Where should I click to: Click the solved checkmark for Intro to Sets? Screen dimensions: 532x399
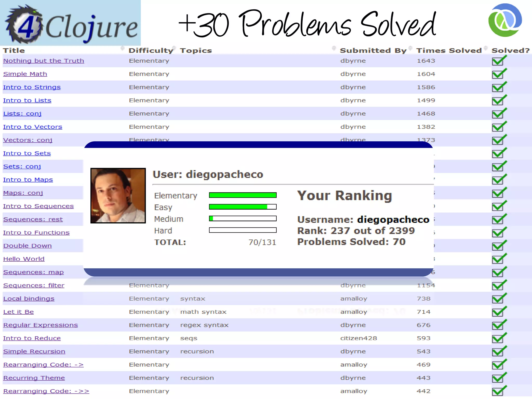pyautogui.click(x=499, y=153)
